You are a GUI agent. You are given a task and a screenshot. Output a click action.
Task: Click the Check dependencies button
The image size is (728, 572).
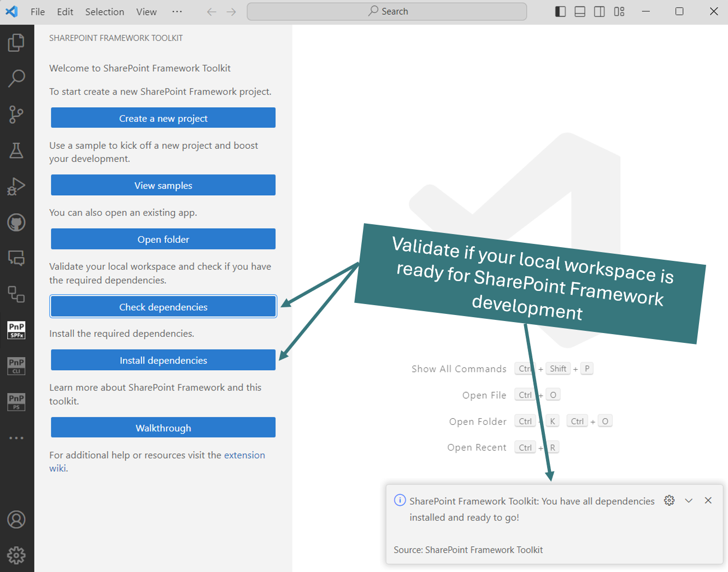[x=163, y=307]
